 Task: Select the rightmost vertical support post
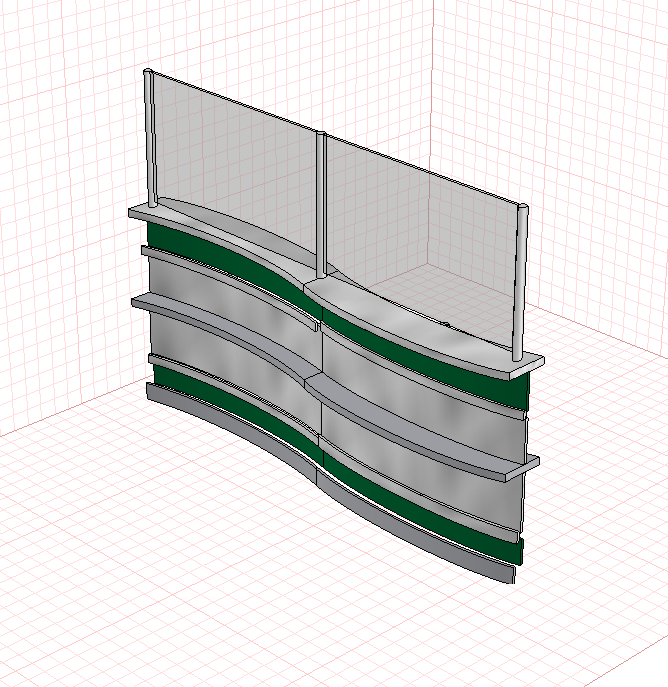520,282
